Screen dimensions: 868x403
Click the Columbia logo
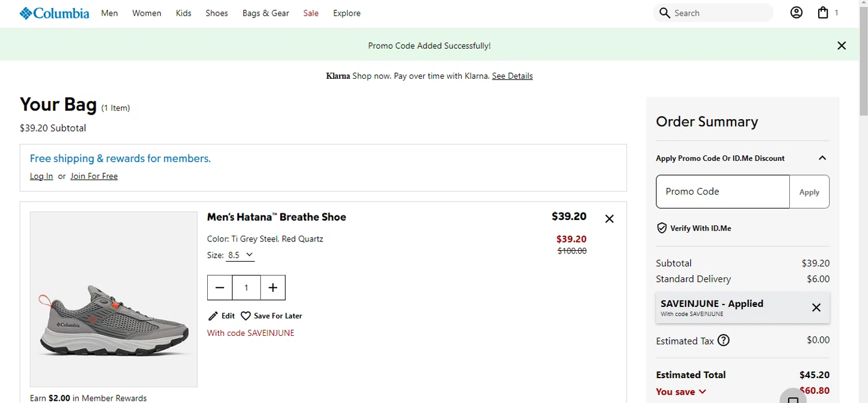54,13
